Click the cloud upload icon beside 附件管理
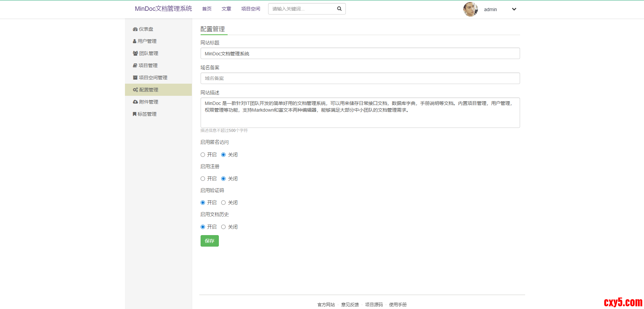644x309 pixels. tap(135, 102)
